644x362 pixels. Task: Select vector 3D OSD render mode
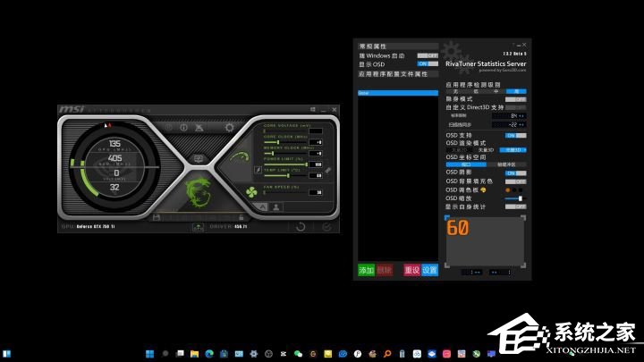(x=486, y=150)
